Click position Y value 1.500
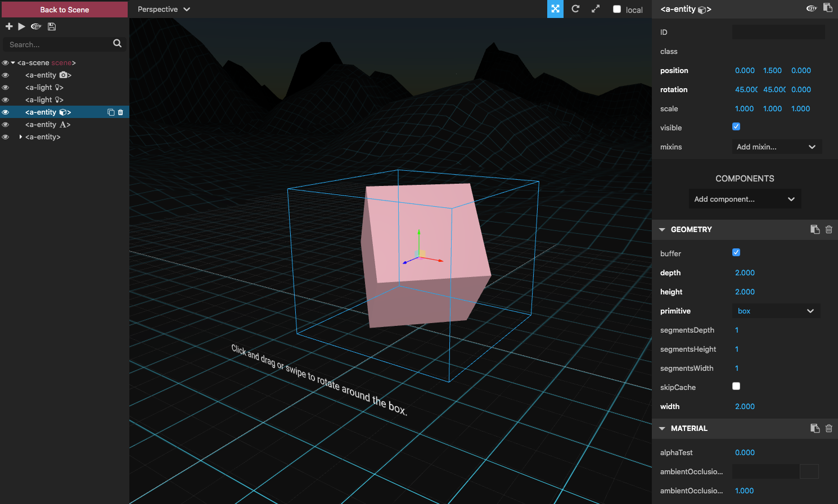838x504 pixels. pos(772,70)
